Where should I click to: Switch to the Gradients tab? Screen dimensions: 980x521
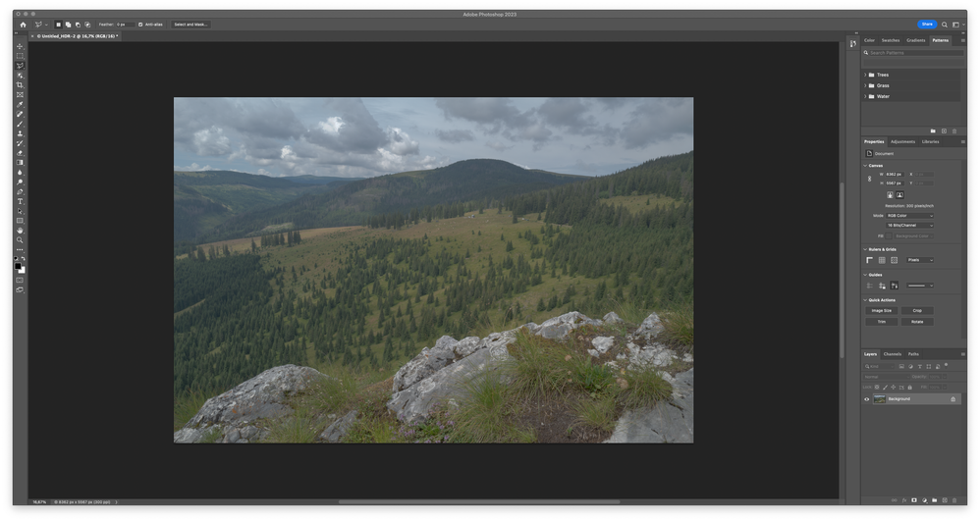click(916, 40)
